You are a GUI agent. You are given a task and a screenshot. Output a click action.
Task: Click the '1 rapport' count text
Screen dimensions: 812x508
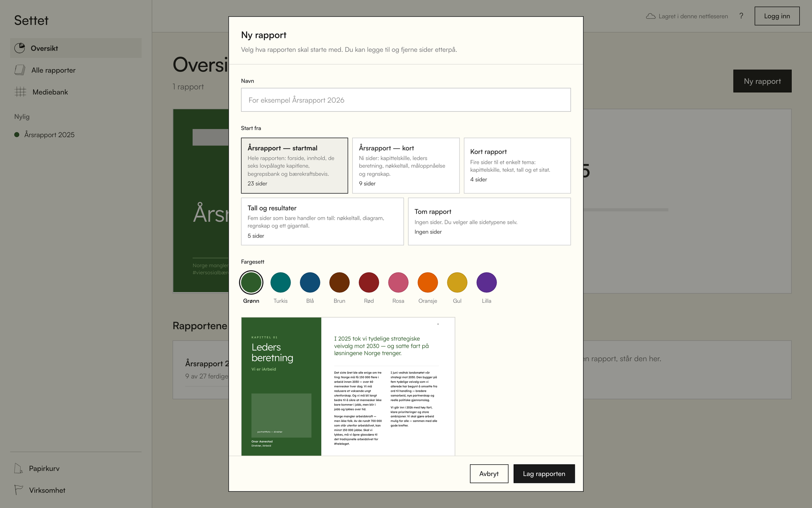(188, 87)
